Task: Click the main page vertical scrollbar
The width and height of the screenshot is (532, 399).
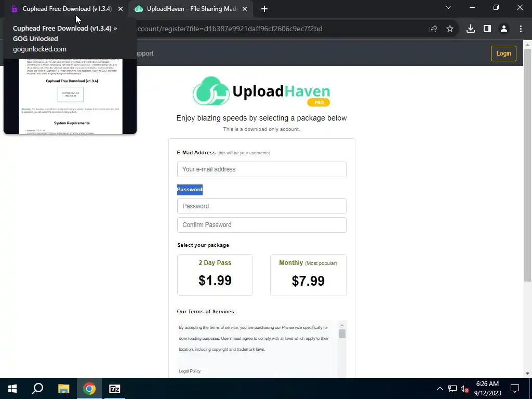Action: (527, 165)
